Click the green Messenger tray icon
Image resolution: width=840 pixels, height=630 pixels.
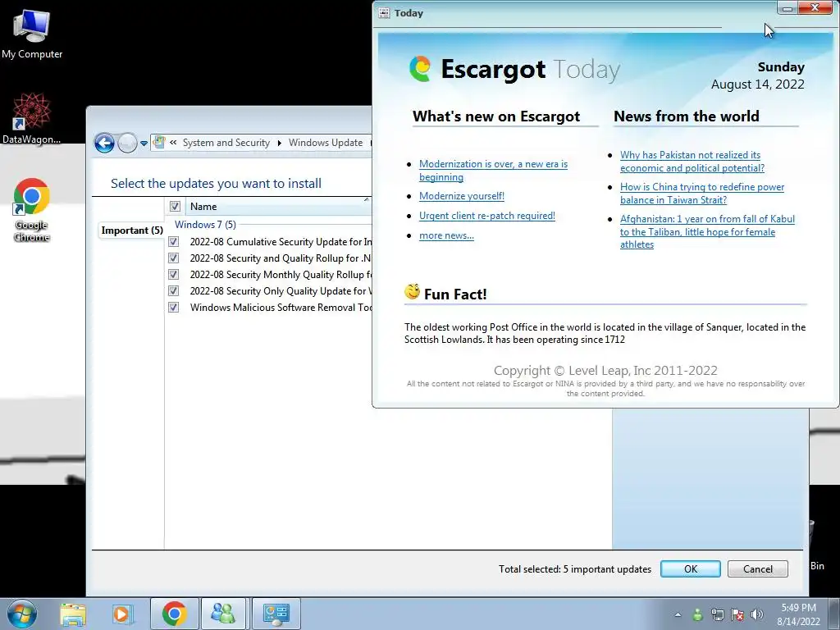click(697, 614)
